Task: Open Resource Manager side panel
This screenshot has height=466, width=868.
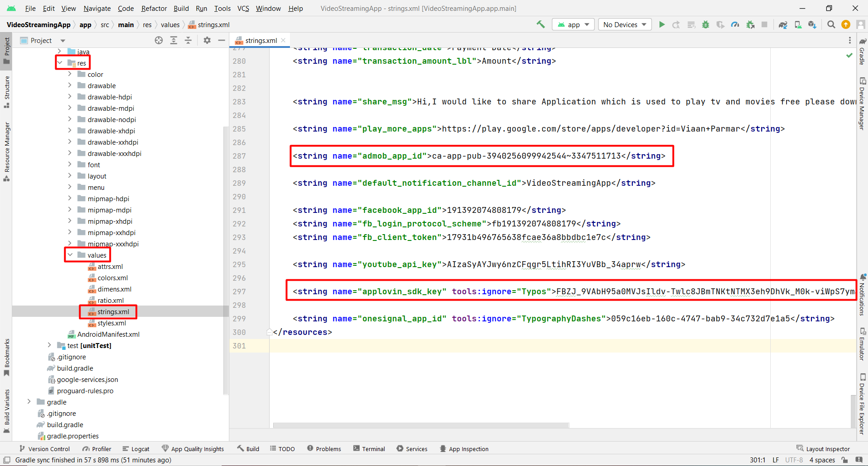Action: tap(7, 151)
